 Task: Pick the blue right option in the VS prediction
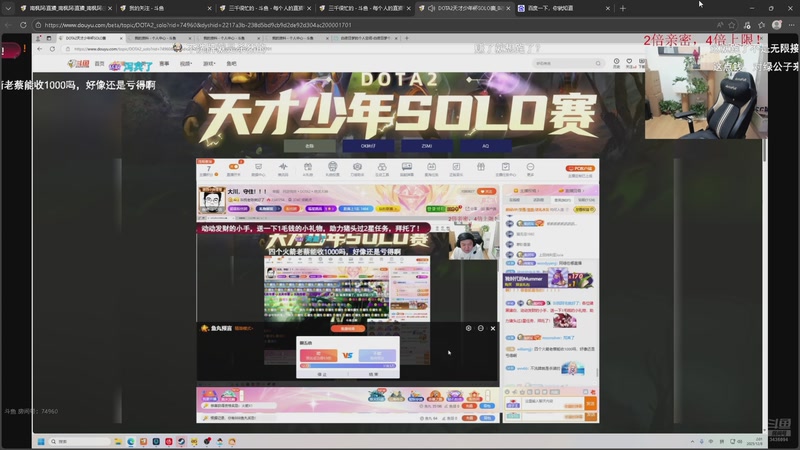377,355
